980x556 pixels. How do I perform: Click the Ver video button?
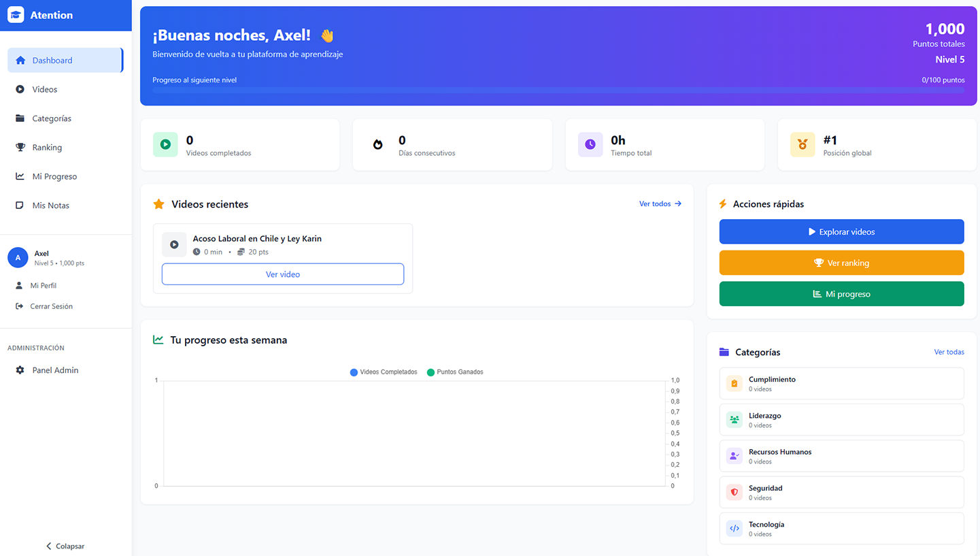click(x=282, y=274)
